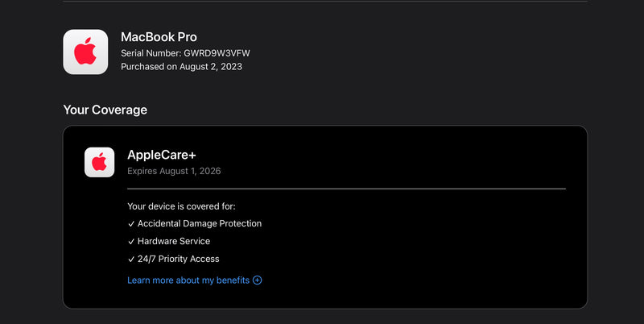Open the Learn more about my benefits link
Viewport: 644px width, 324px height.
[189, 280]
